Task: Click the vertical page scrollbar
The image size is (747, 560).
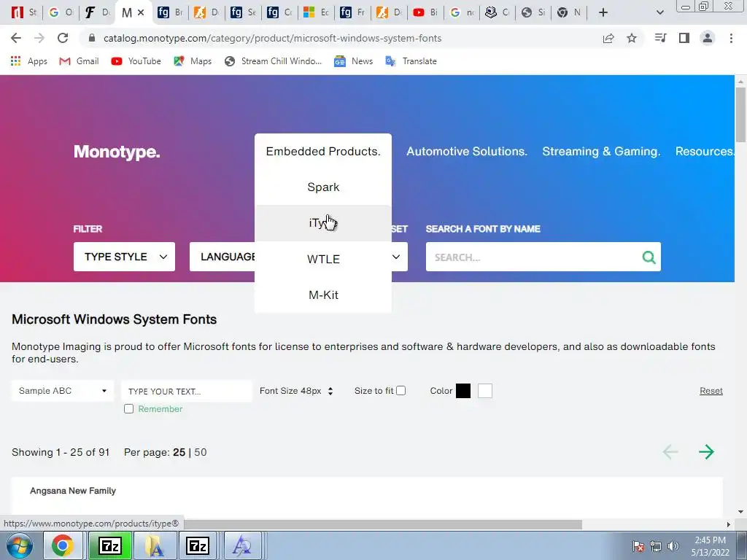Action: click(x=740, y=114)
